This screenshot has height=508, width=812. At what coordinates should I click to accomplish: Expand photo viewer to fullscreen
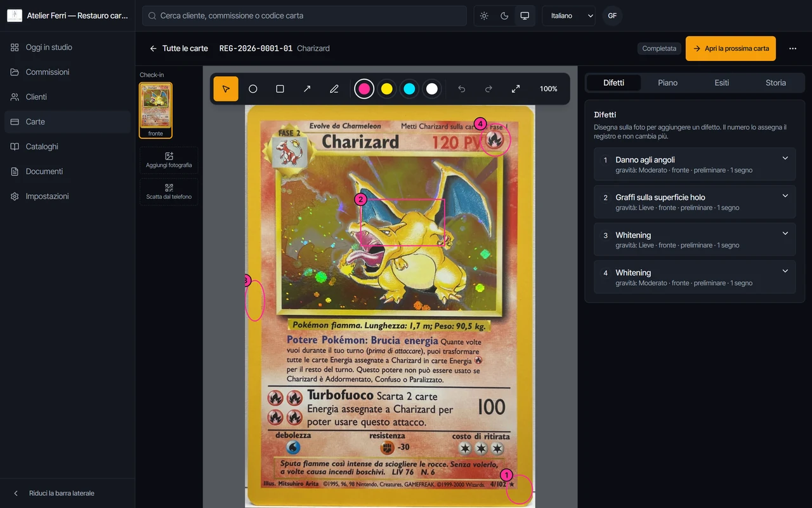tap(516, 89)
